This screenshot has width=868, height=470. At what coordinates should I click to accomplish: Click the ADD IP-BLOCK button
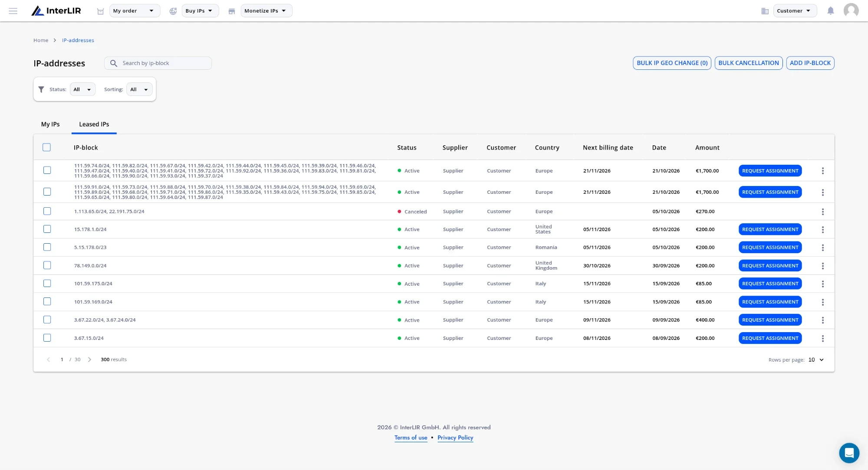pyautogui.click(x=810, y=63)
